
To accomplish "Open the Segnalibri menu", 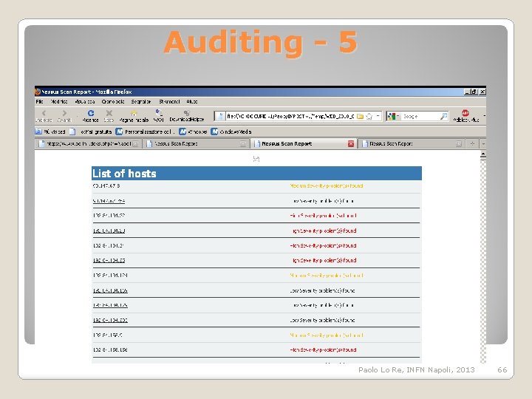I will [141, 101].
